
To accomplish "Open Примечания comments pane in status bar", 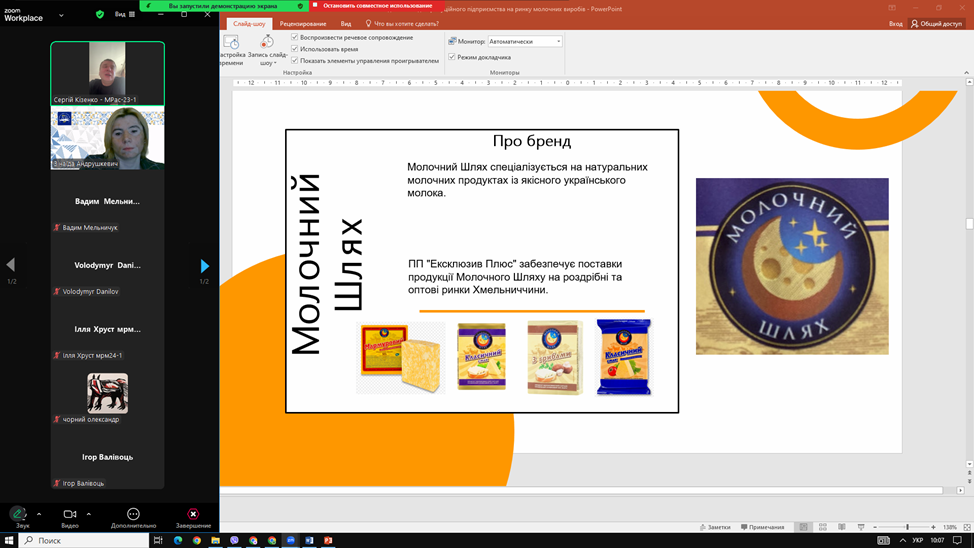I will [762, 527].
